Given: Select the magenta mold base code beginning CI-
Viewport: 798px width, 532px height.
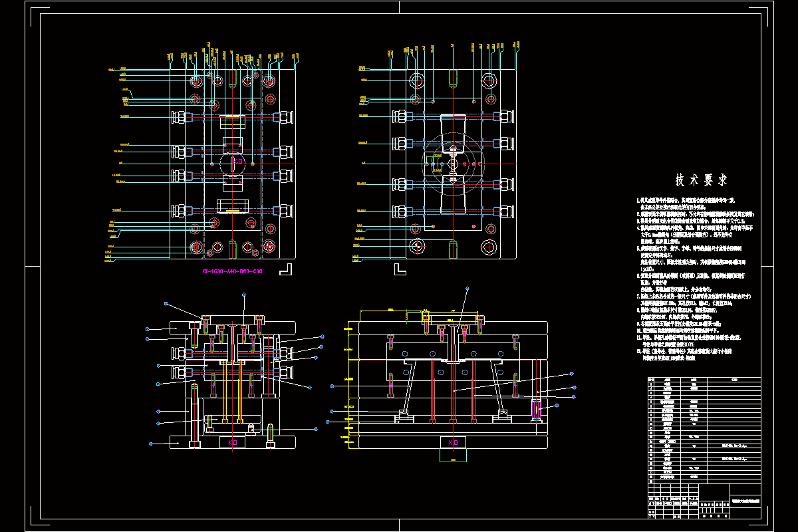Looking at the screenshot, I should (x=232, y=272).
